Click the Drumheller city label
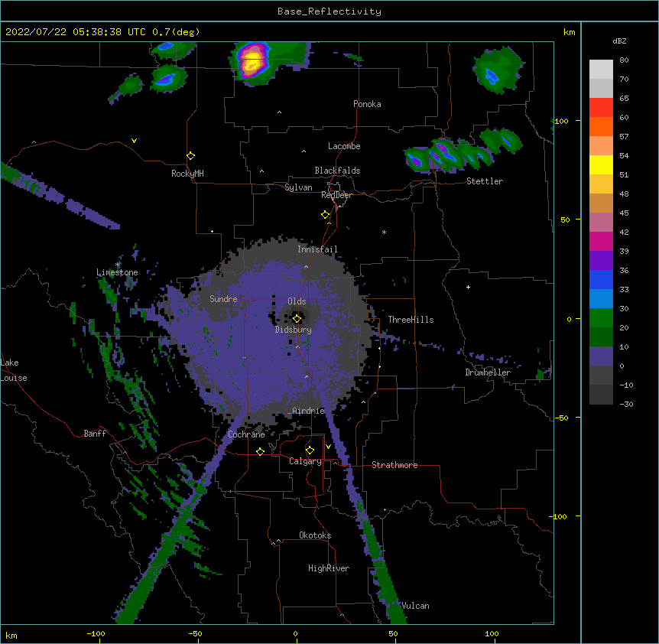The image size is (659, 644). click(x=488, y=372)
